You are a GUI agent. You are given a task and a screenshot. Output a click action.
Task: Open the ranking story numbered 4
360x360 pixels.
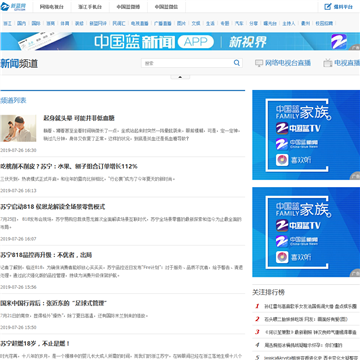coord(303,345)
